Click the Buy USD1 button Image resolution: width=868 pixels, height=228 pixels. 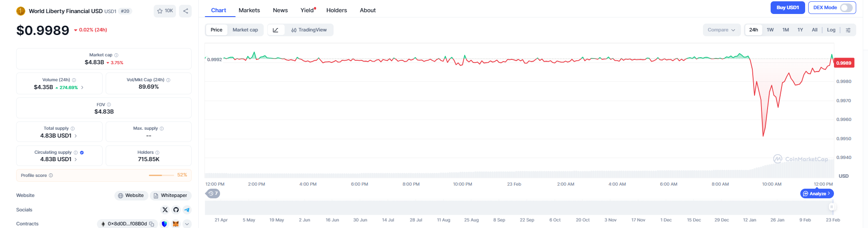pyautogui.click(x=787, y=8)
